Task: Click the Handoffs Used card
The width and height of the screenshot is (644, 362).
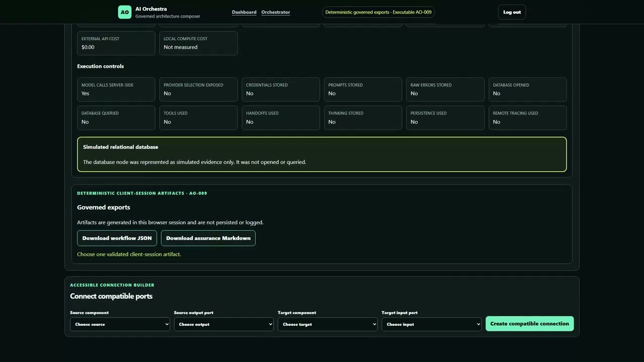Action: pyautogui.click(x=281, y=118)
